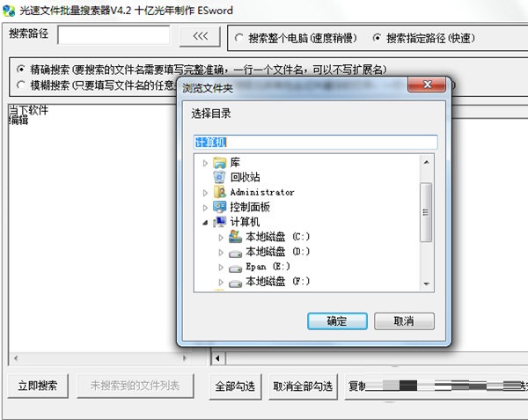Expand the 库 tree node arrow
528x420 pixels.
tap(205, 164)
